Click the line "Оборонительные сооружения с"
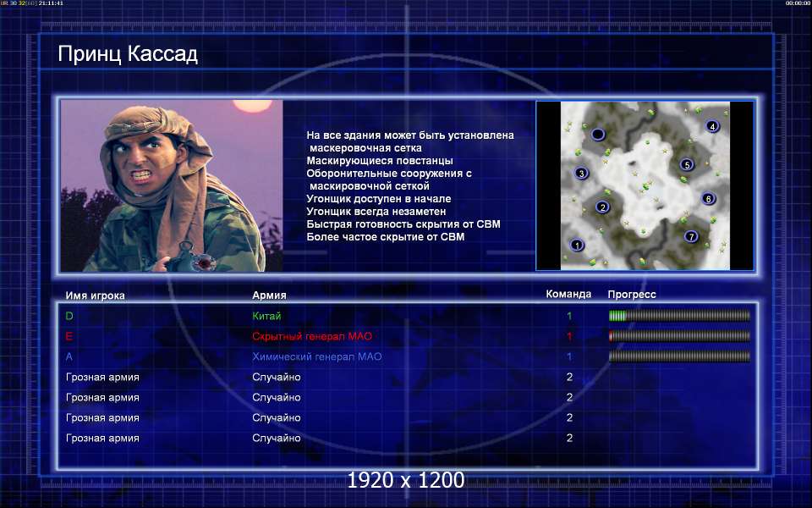The image size is (812, 508). (389, 173)
